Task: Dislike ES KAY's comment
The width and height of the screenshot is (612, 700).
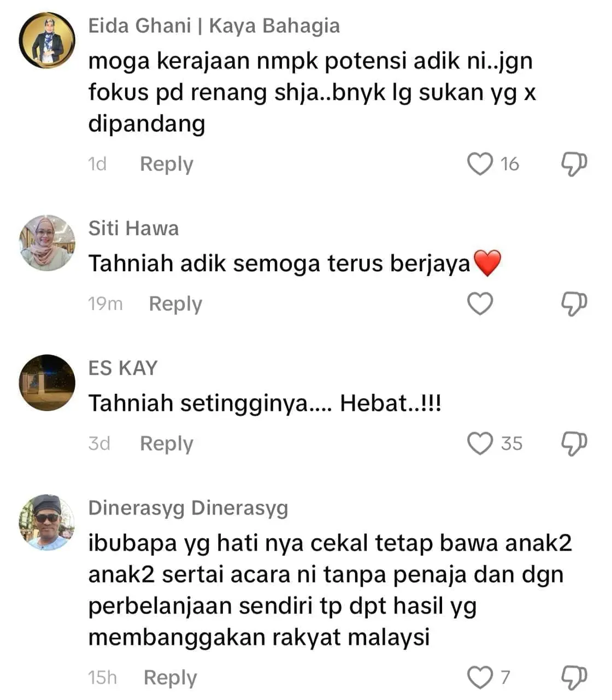Action: coord(574,444)
